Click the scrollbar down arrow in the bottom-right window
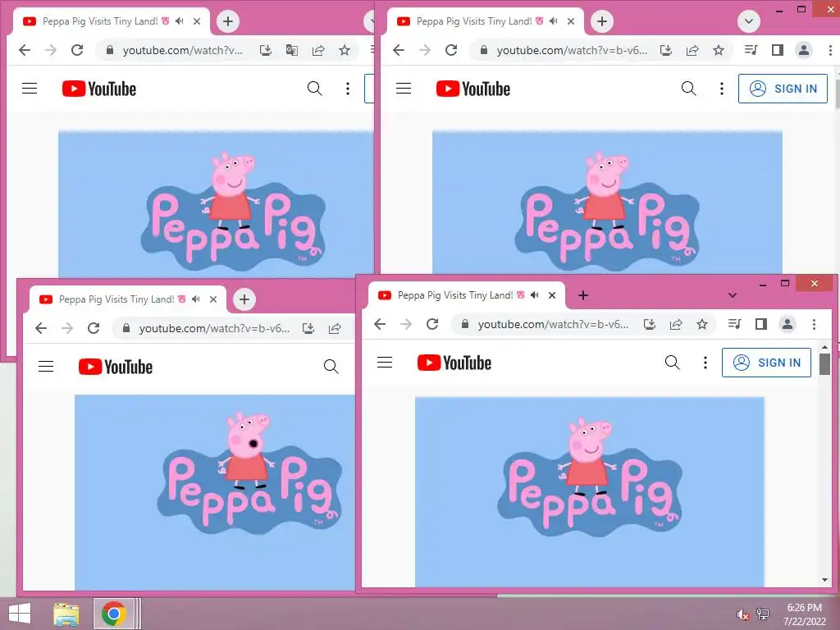This screenshot has width=840, height=630. tap(824, 580)
